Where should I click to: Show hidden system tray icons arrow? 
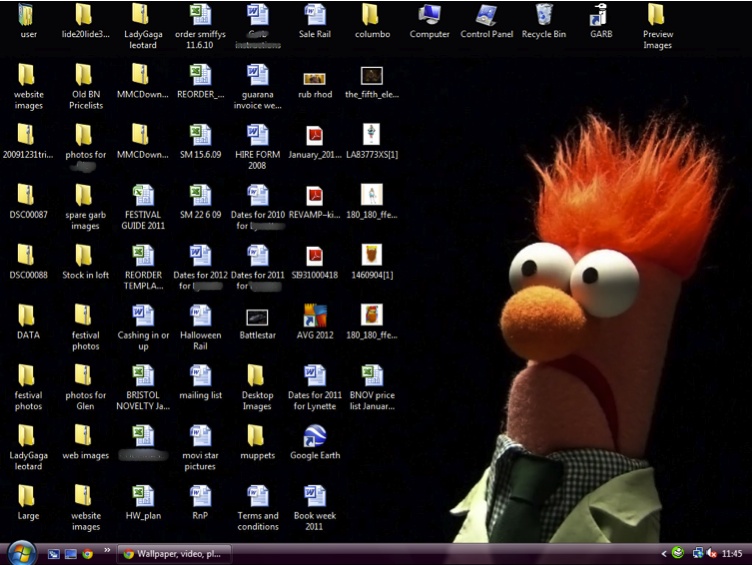pyautogui.click(x=664, y=554)
